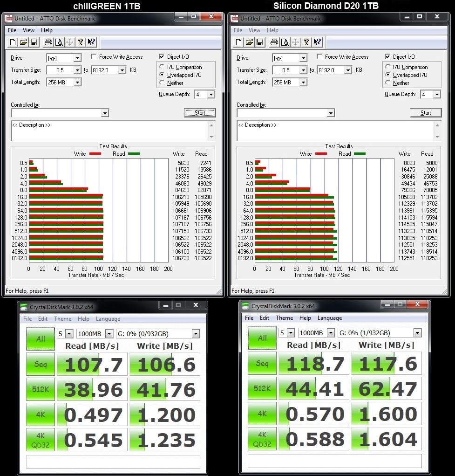The height and width of the screenshot is (476, 455).
Task: Toggle Direct I/O checkbox in chiliGREEN ATTO window
Action: tap(162, 57)
